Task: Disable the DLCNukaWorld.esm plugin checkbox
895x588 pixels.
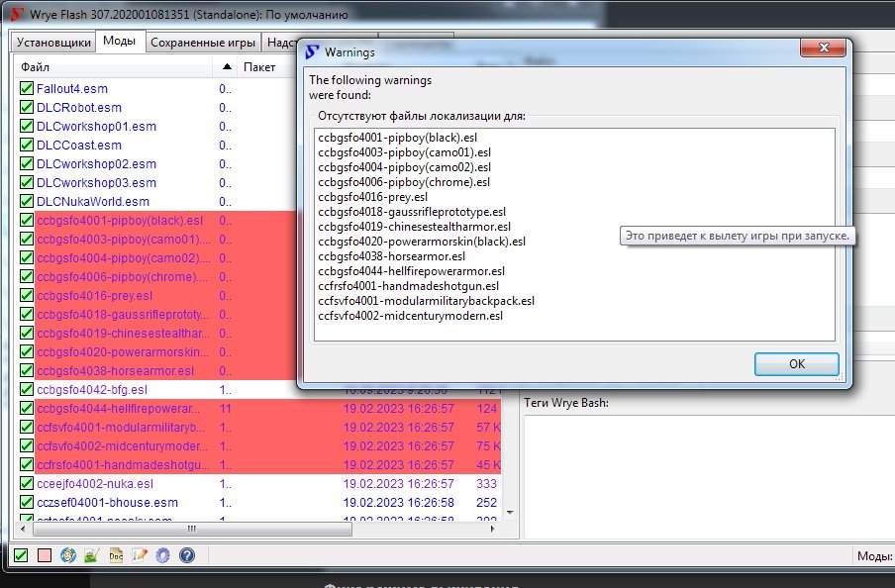Action: pyautogui.click(x=27, y=202)
